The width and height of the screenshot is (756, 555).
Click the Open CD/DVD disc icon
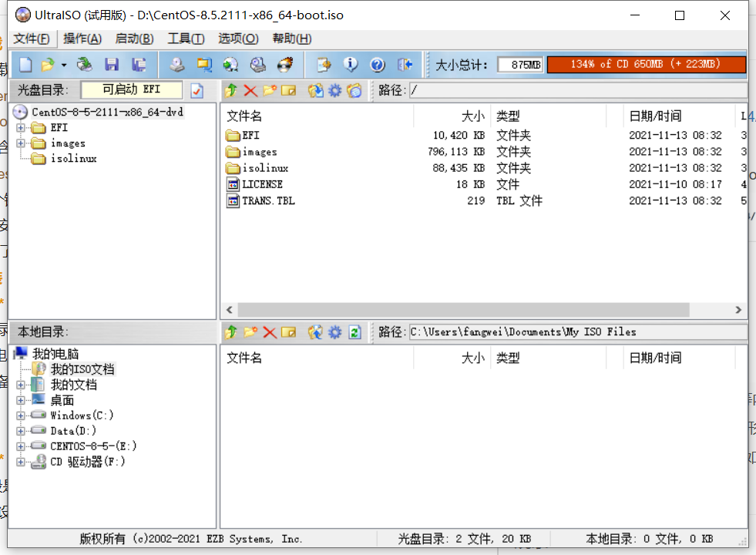click(x=85, y=65)
